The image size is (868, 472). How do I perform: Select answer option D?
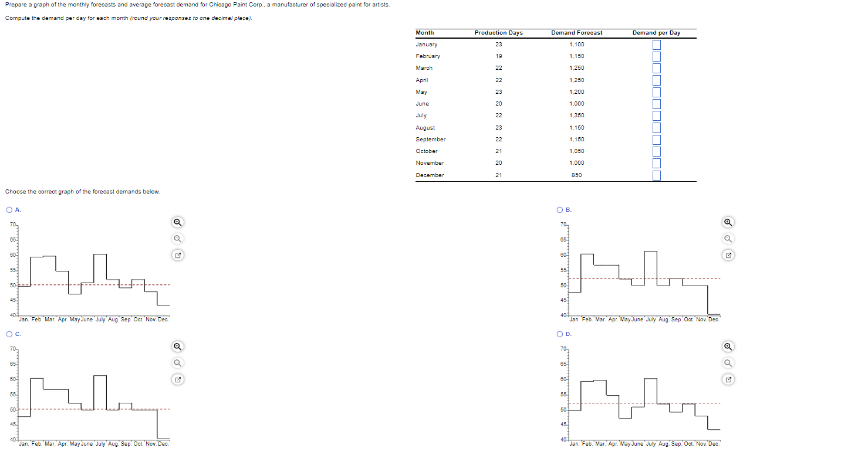[560, 334]
